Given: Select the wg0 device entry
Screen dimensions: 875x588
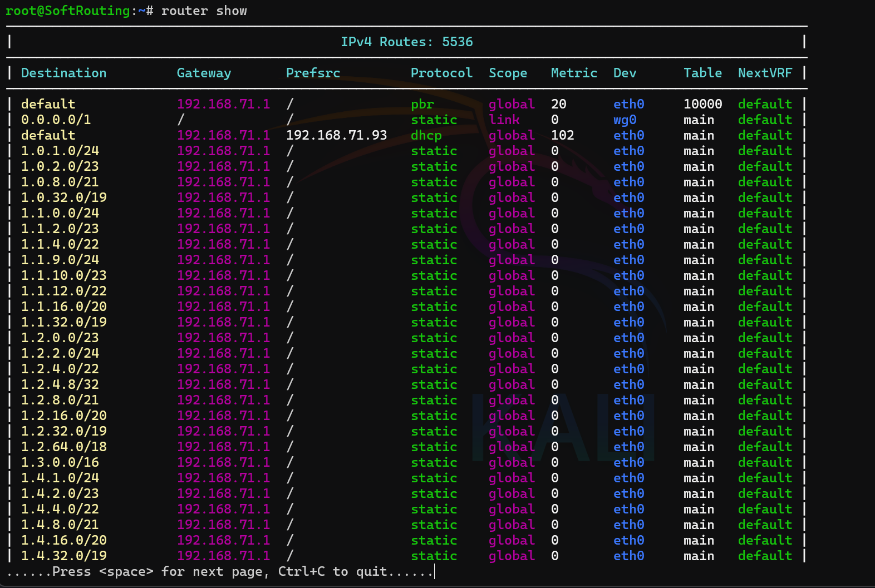Looking at the screenshot, I should coord(625,120).
